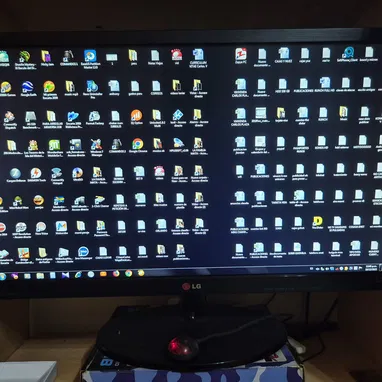Open Firefox from the taskbar

(116, 274)
